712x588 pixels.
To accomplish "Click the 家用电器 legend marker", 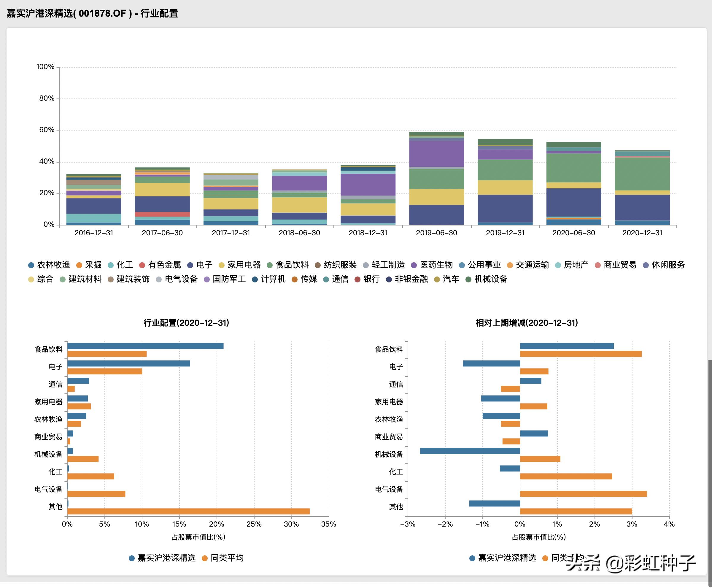I will pos(222,265).
